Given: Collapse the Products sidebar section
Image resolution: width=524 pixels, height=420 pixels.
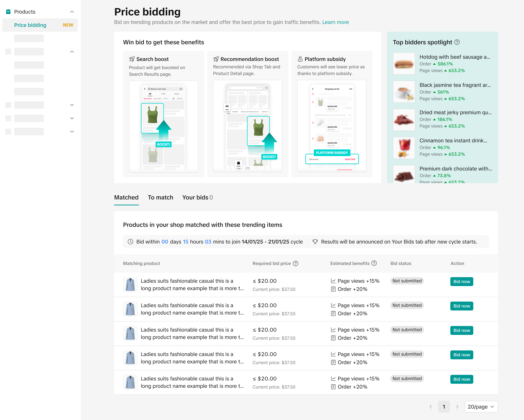Looking at the screenshot, I should click(72, 12).
